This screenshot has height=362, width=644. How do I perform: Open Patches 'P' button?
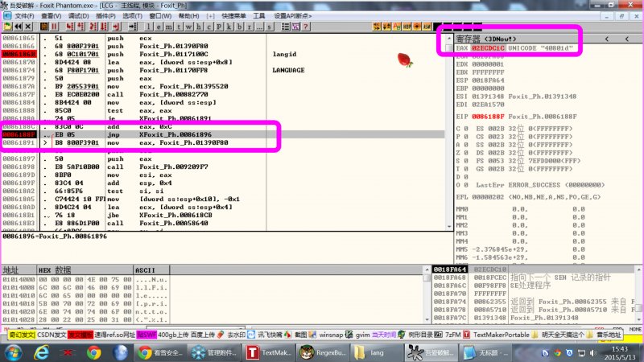(x=219, y=27)
